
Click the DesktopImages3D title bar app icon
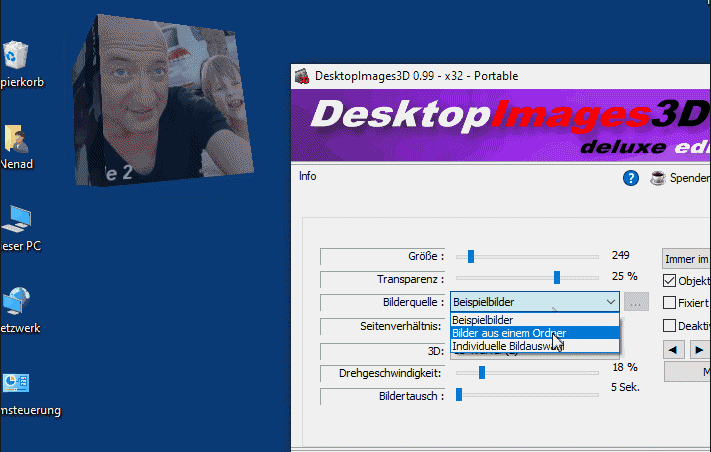(x=302, y=76)
